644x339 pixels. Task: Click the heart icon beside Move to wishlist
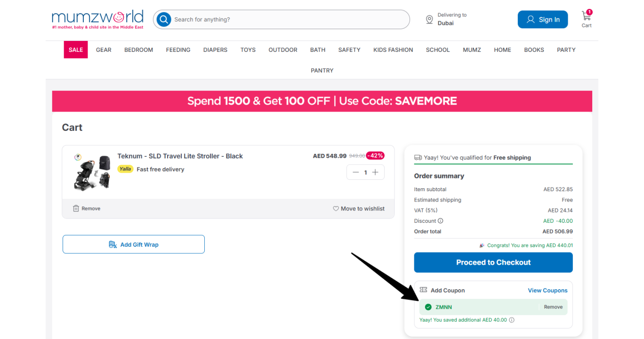coord(336,209)
